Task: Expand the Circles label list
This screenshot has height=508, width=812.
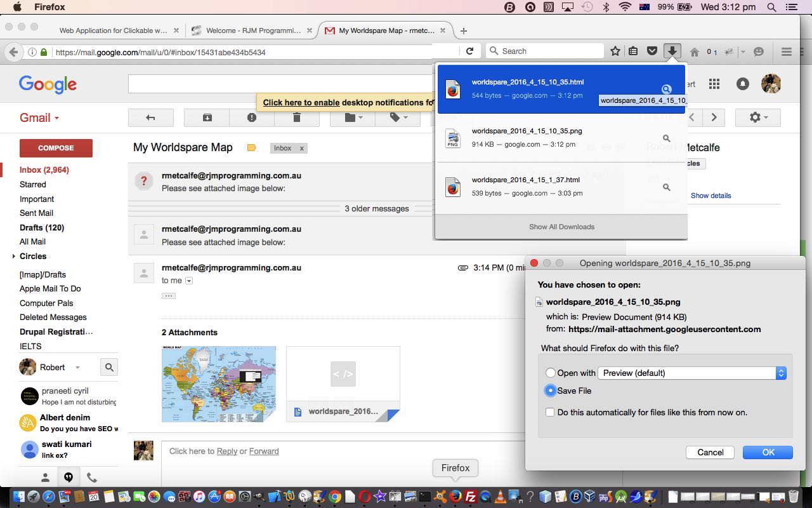Action: (13, 257)
